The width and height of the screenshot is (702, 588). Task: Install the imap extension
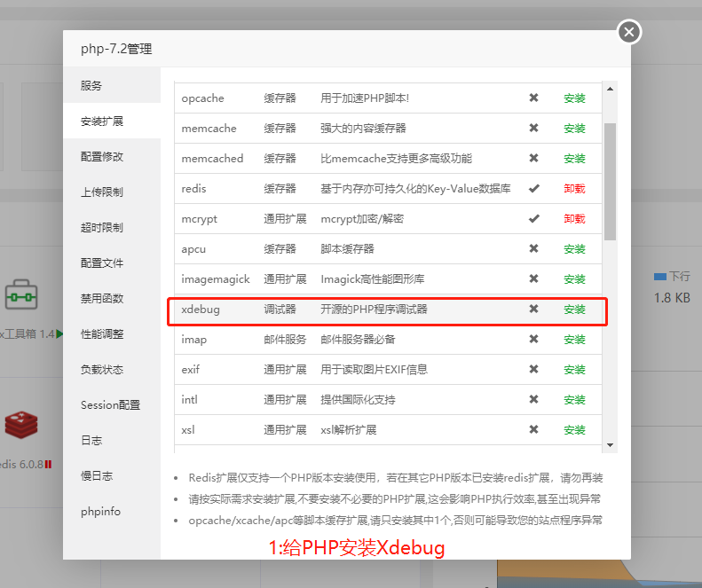[574, 339]
